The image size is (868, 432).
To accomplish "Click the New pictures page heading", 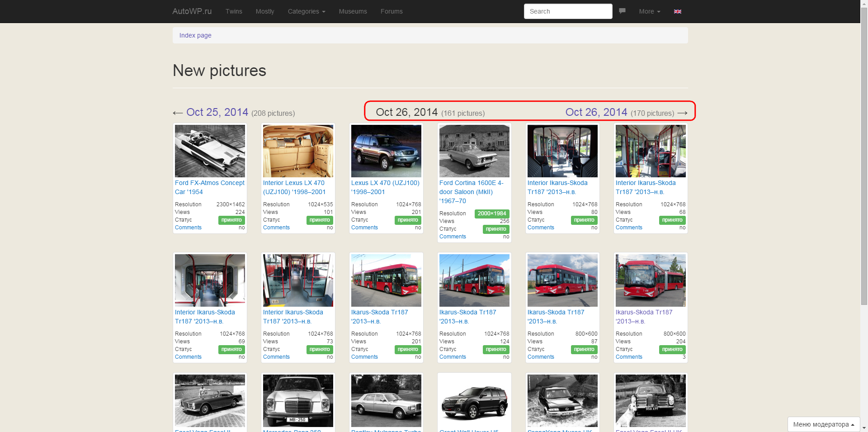I will coord(219,71).
